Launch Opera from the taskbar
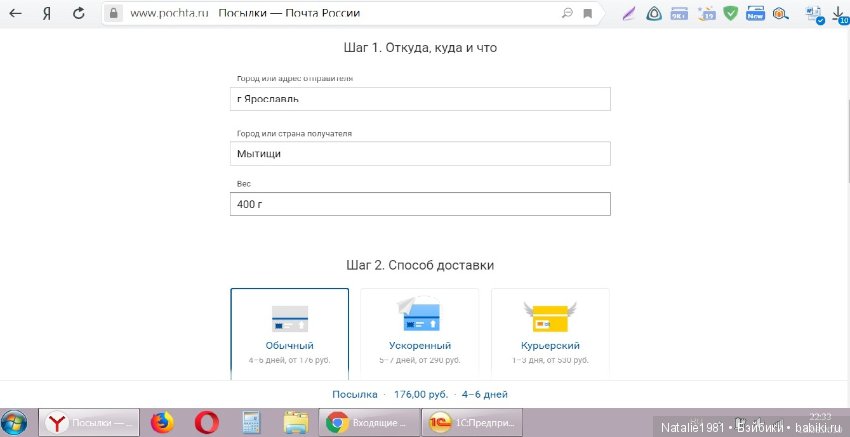 tap(207, 423)
